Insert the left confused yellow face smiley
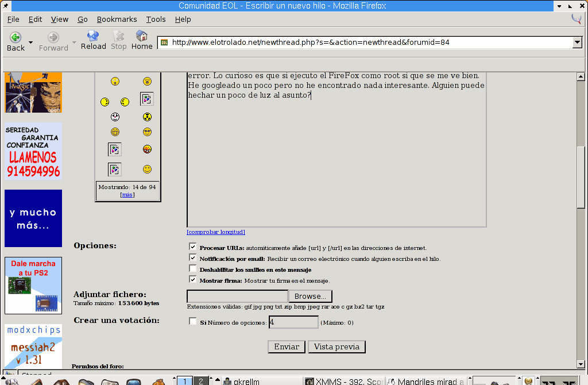 point(105,102)
